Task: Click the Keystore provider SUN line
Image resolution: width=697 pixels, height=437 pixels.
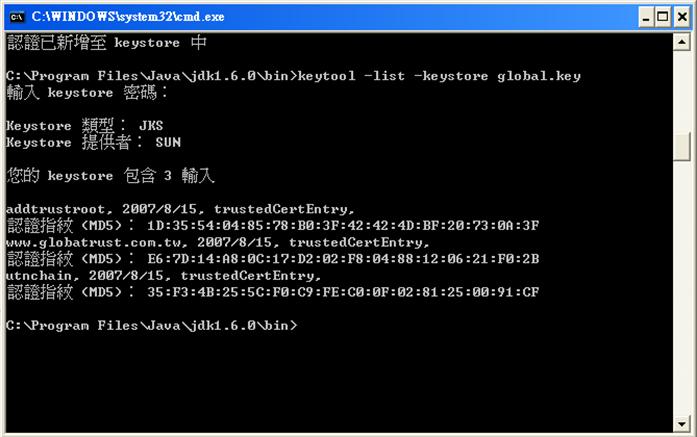Action: coord(93,142)
